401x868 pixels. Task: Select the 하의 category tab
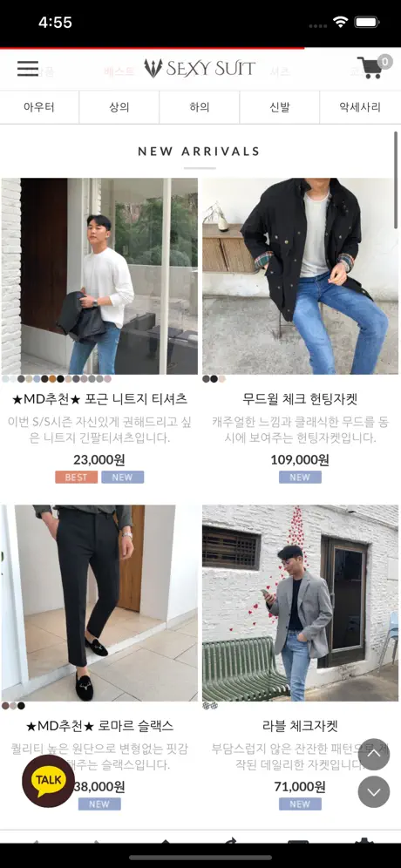[200, 107]
